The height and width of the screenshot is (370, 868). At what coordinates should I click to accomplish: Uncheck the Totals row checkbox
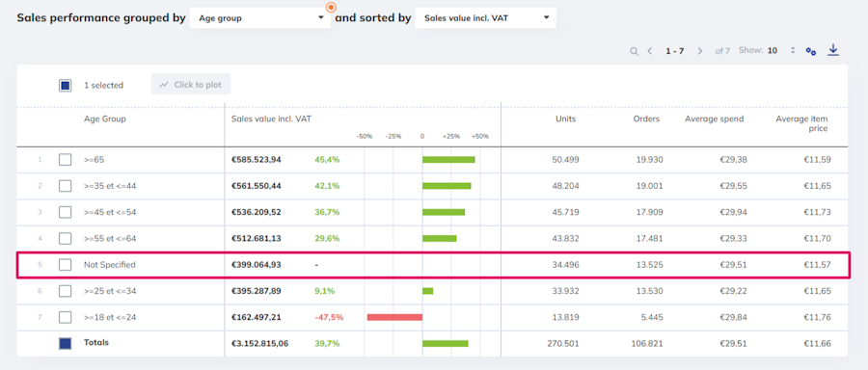[x=66, y=343]
